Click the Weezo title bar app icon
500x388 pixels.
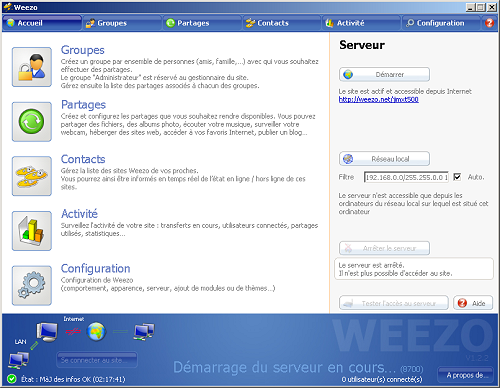(8, 7)
